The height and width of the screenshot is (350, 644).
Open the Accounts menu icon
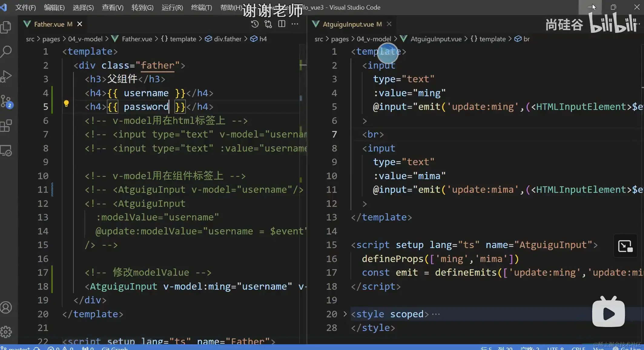click(6, 307)
